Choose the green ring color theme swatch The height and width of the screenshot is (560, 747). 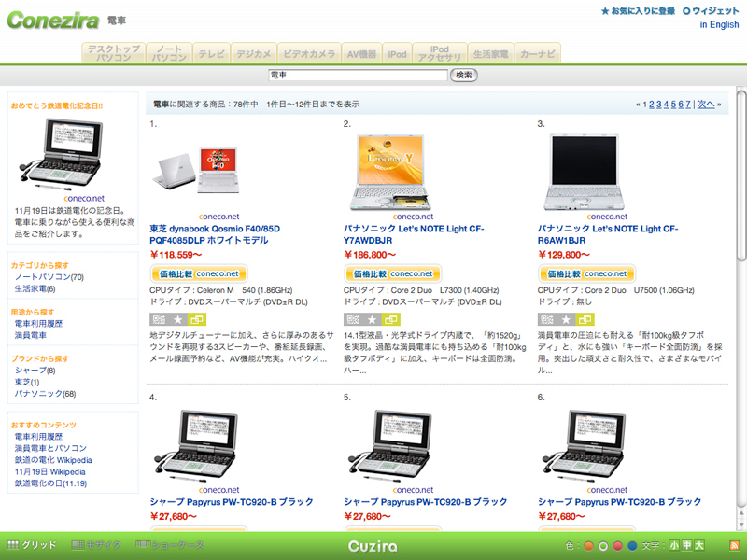coord(603,546)
